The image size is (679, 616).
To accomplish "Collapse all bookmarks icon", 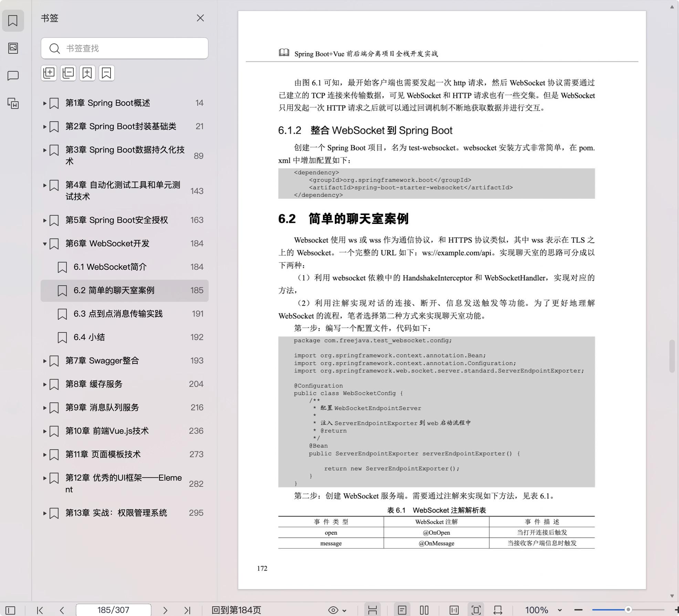I will pos(68,73).
